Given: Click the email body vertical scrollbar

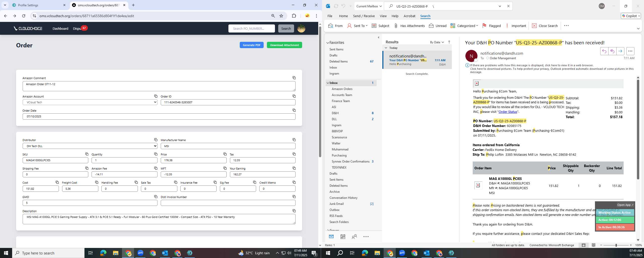Looking at the screenshot, I should click(x=638, y=129).
